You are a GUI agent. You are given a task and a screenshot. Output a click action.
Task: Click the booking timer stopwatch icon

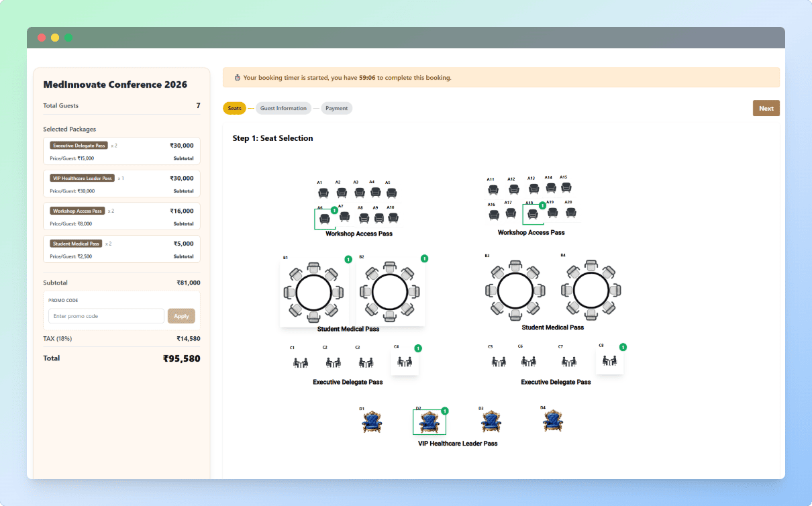tap(237, 78)
